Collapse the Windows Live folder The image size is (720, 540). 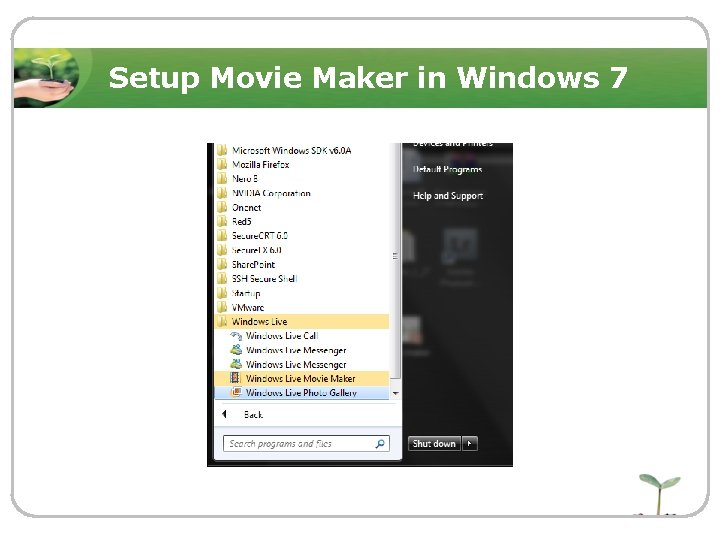tap(302, 321)
